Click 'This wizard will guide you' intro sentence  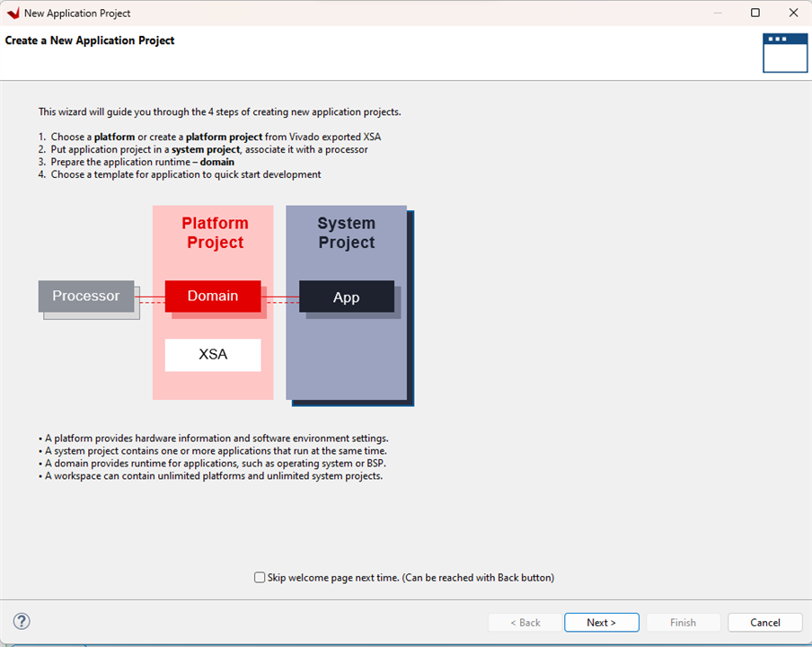(219, 112)
